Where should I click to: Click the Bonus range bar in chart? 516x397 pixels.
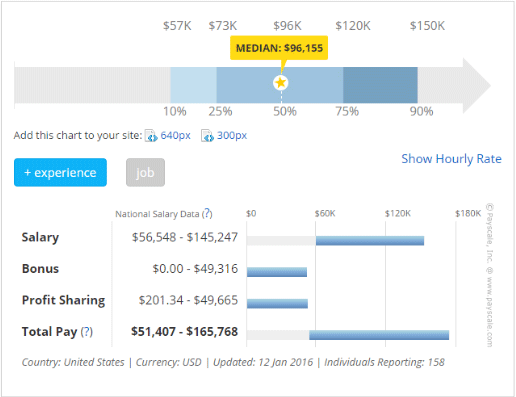tap(277, 272)
